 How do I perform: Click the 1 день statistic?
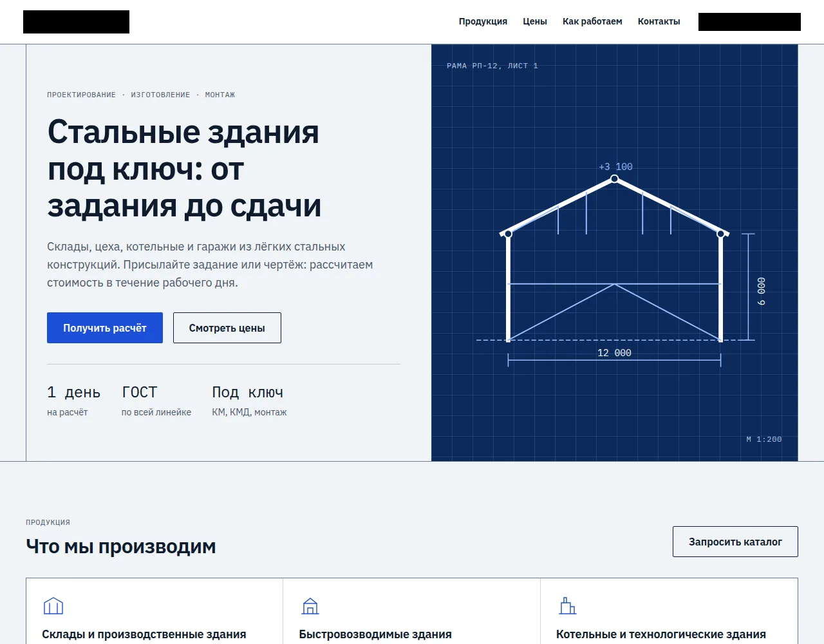point(74,392)
